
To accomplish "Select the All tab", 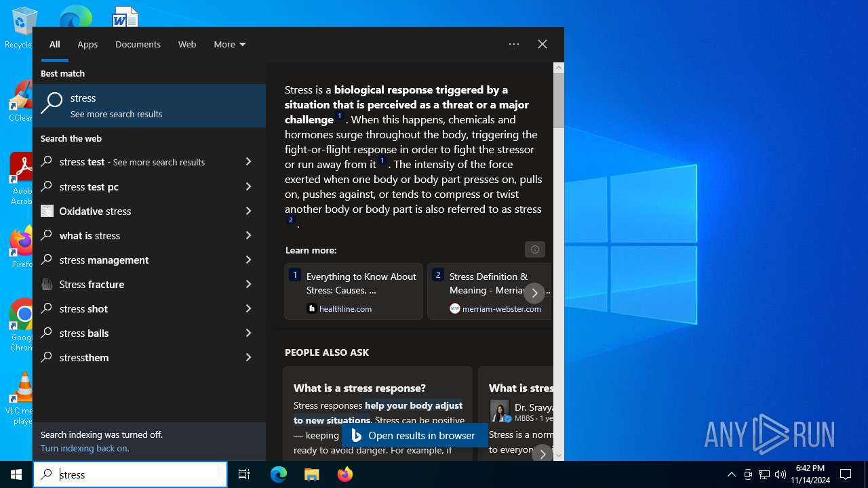I will click(x=55, y=44).
